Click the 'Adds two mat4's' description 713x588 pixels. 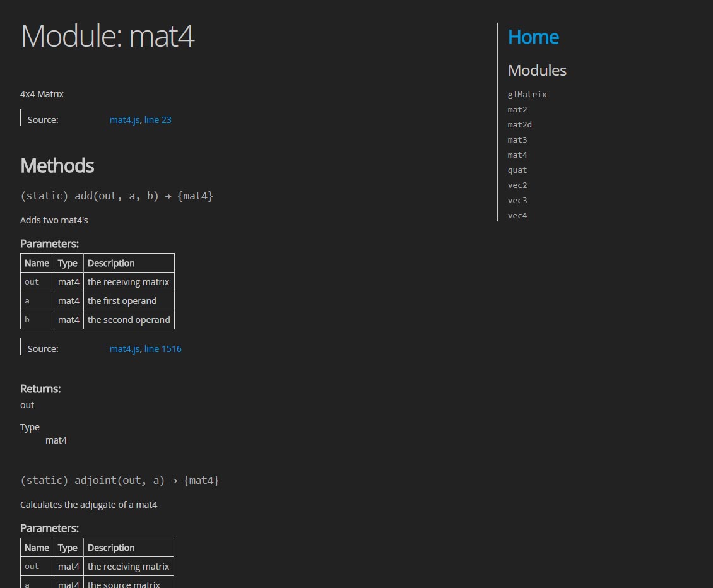point(54,220)
